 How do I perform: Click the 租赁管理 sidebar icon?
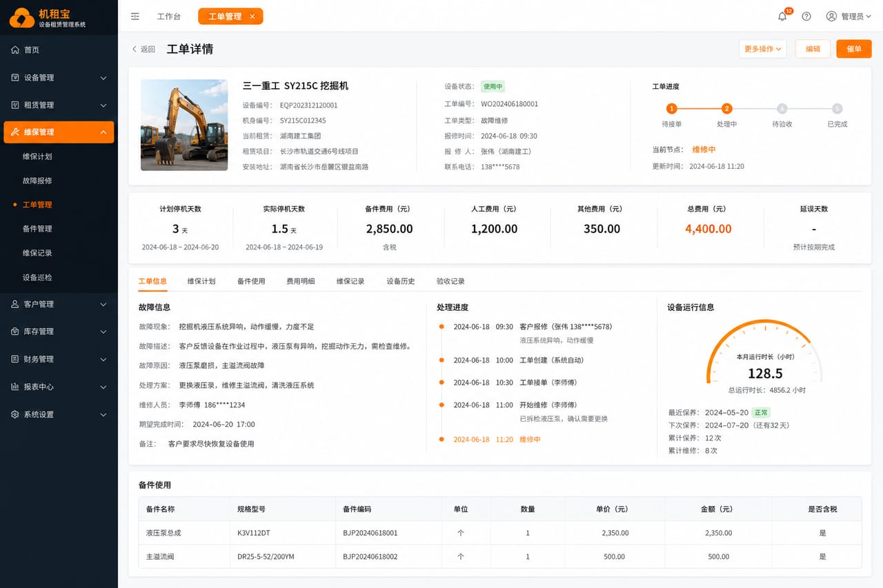tap(15, 105)
